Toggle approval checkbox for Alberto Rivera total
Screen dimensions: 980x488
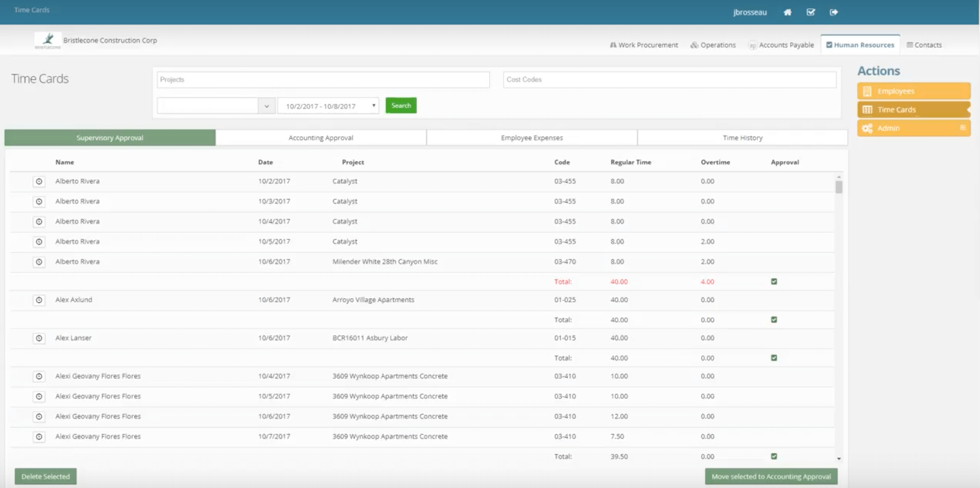pos(774,281)
